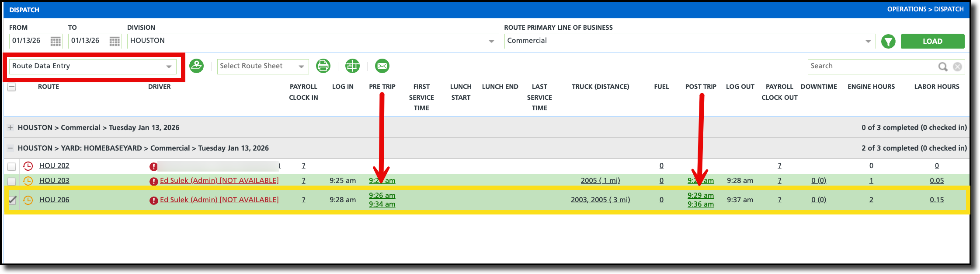Screen dimensions: 980x274
Task: Click the red alert icon on HOU 202 driver
Action: tap(153, 166)
